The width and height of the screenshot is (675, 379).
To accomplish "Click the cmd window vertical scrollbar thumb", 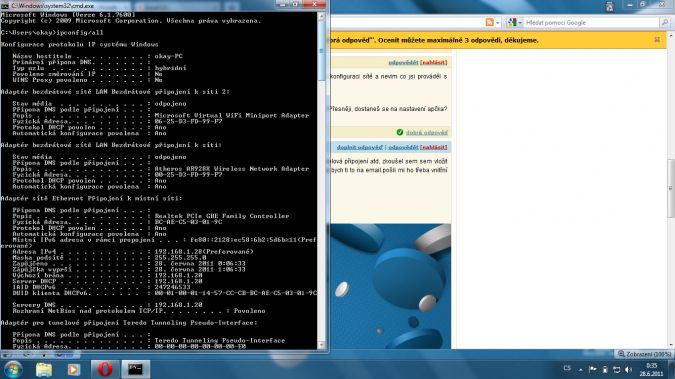I will (x=321, y=50).
